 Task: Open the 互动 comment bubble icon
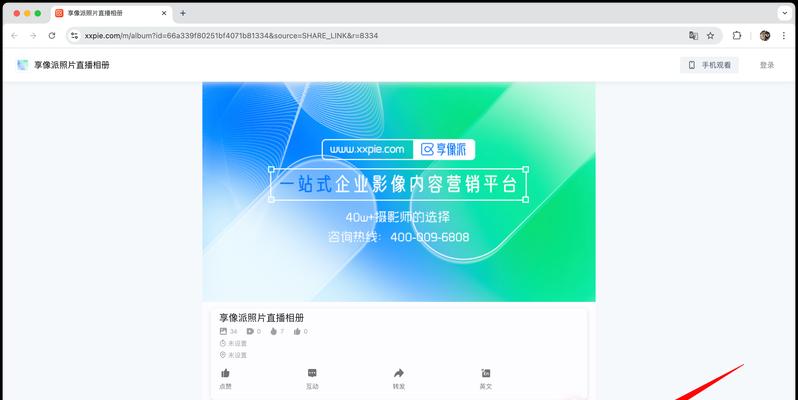click(x=312, y=373)
